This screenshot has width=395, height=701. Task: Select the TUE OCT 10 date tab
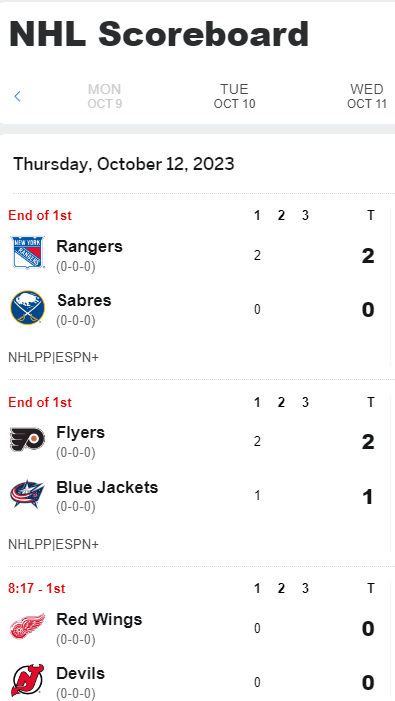point(234,96)
